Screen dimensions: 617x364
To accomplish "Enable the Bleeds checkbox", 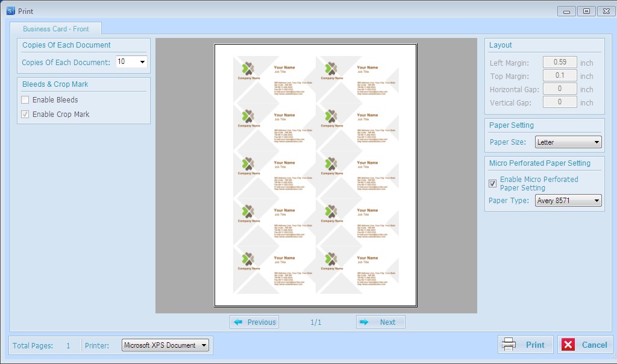I will click(x=25, y=100).
